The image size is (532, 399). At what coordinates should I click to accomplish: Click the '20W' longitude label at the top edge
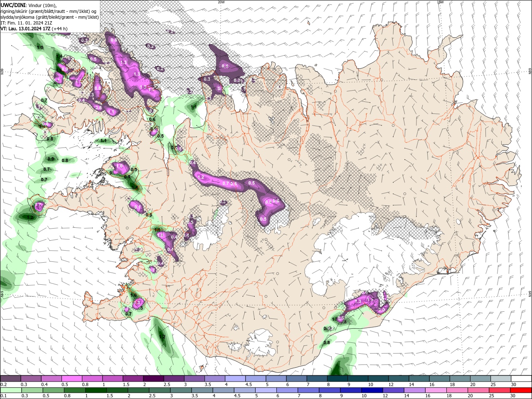tap(221, 2)
